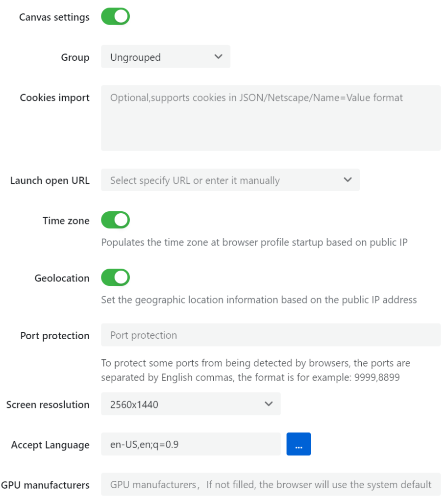Click the GPU manufacturers input field
The width and height of the screenshot is (448, 502).
coord(271,484)
